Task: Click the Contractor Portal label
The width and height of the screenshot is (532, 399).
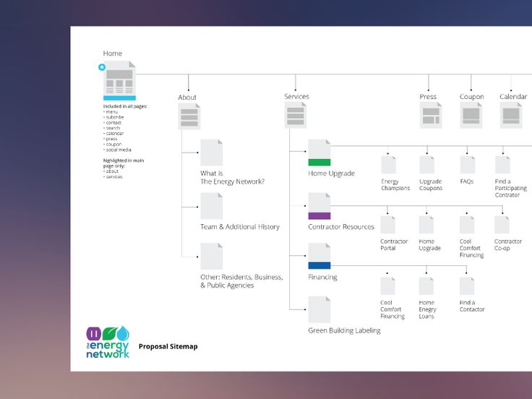Action: [x=394, y=245]
